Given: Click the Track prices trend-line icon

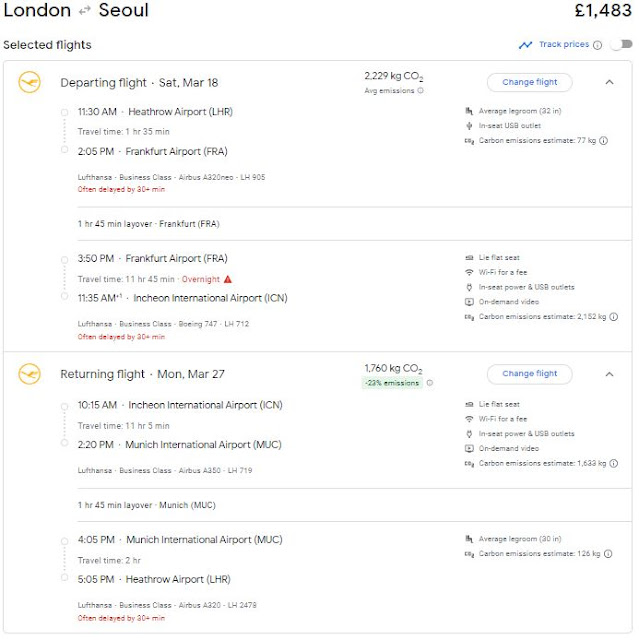Looking at the screenshot, I should [x=525, y=45].
